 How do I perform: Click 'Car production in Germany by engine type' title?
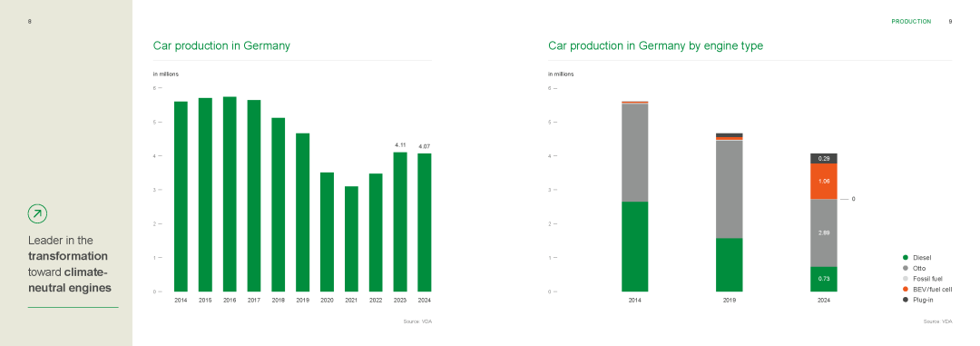656,46
